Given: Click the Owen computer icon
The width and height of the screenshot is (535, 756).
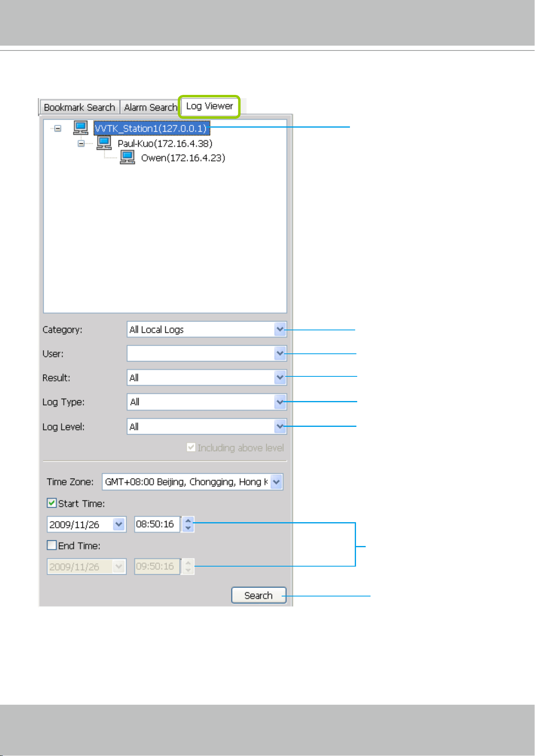Looking at the screenshot, I should tap(128, 157).
